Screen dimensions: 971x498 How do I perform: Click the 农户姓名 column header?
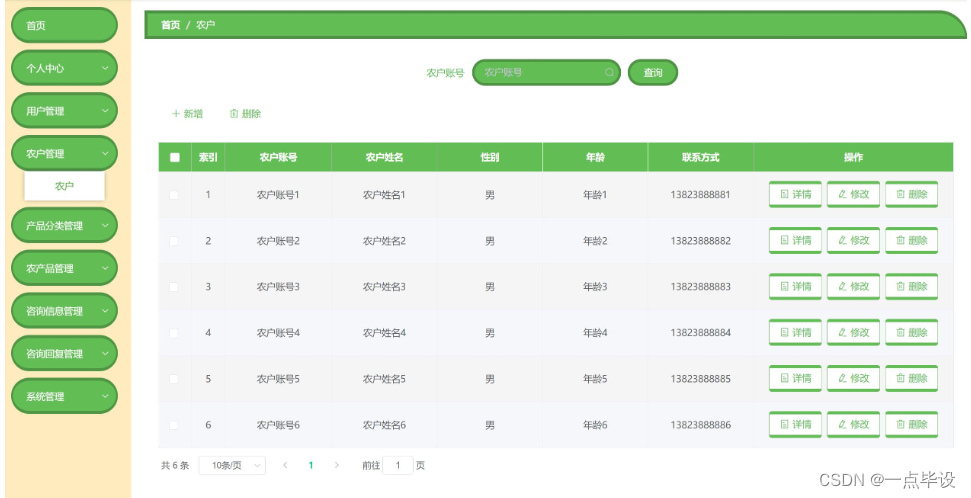click(x=384, y=157)
